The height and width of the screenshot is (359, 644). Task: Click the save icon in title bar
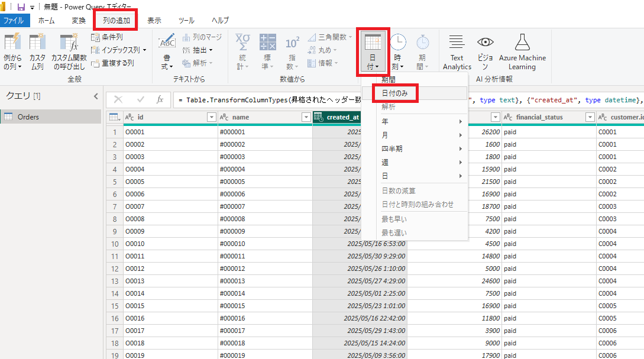coord(21,7)
